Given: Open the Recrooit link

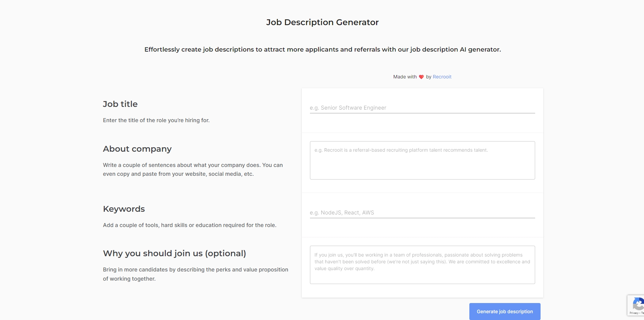Looking at the screenshot, I should coord(442,77).
